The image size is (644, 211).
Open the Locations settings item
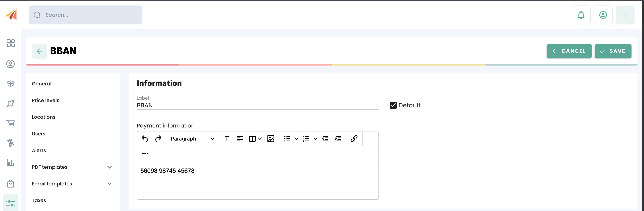44,117
